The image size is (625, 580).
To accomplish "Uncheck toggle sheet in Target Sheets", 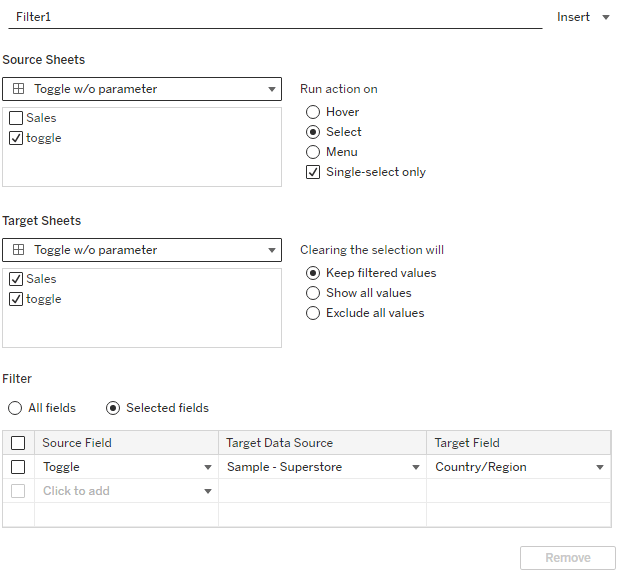I will (x=16, y=299).
